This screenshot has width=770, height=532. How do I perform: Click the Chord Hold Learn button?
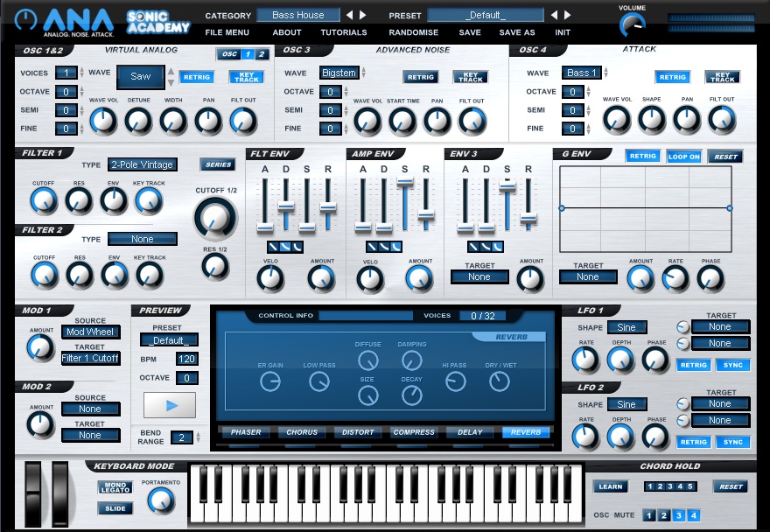coord(610,486)
